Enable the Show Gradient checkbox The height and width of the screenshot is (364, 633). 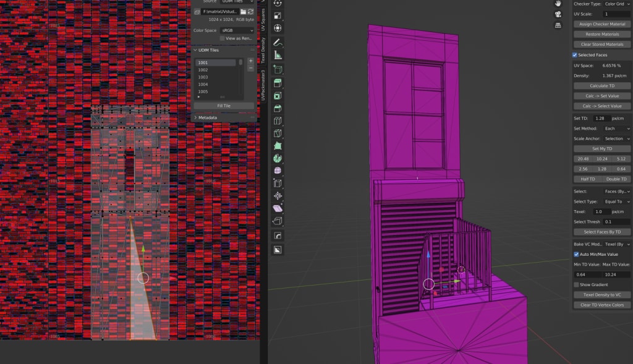coord(576,284)
